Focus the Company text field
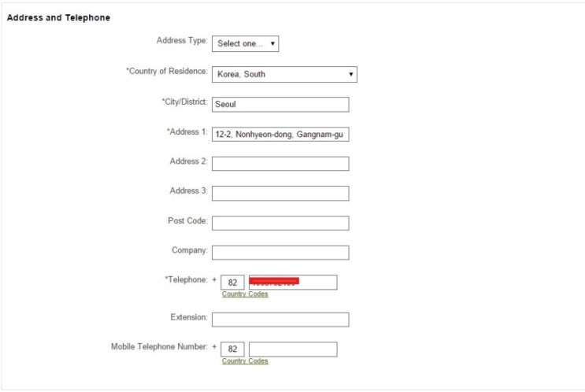585x392 pixels. coord(280,253)
